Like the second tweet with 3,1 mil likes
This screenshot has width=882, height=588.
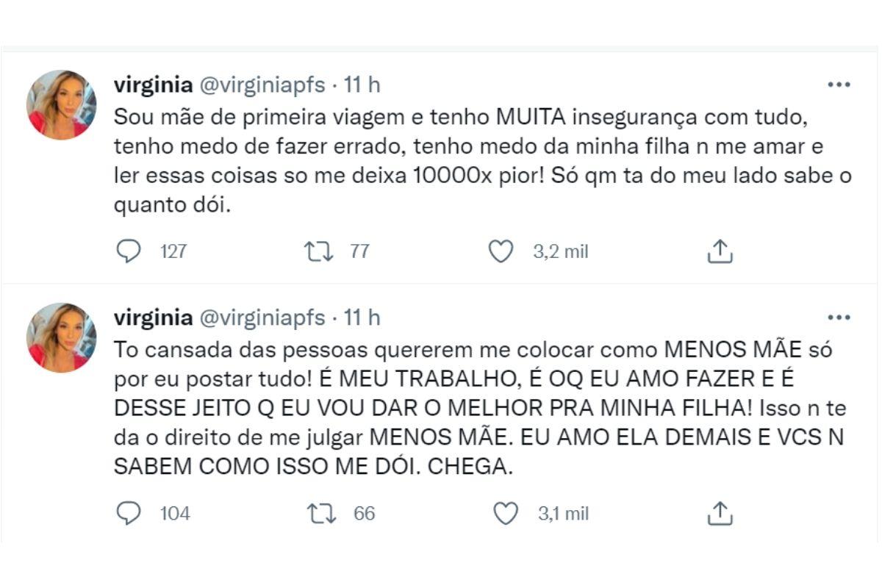pos(505,513)
